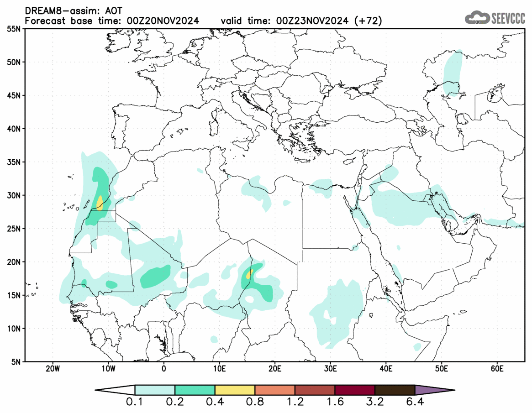Click the 0.2–0.4 green legend swatch
The height and width of the screenshot is (413, 532).
(195, 390)
